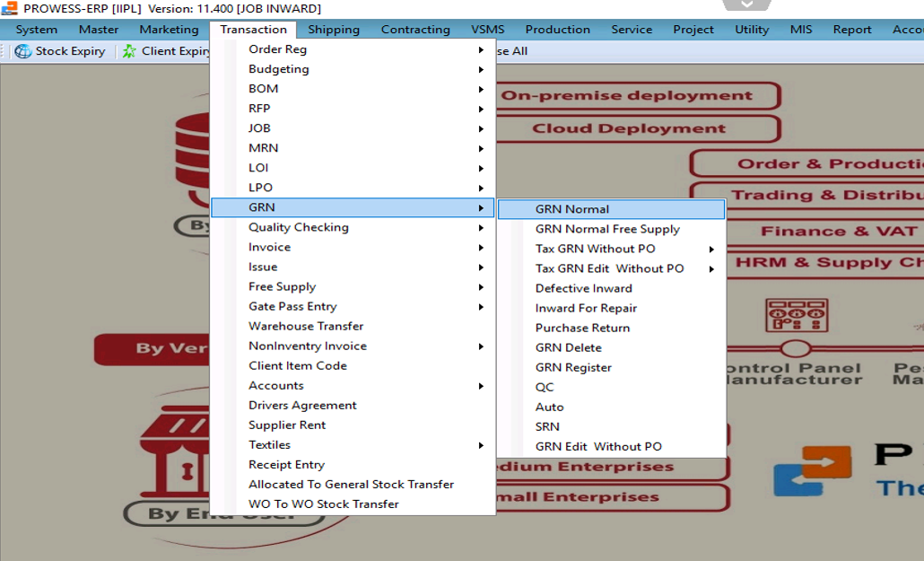Click the Stock Expiry toolbar icon
This screenshot has width=924, height=561.
click(23, 51)
